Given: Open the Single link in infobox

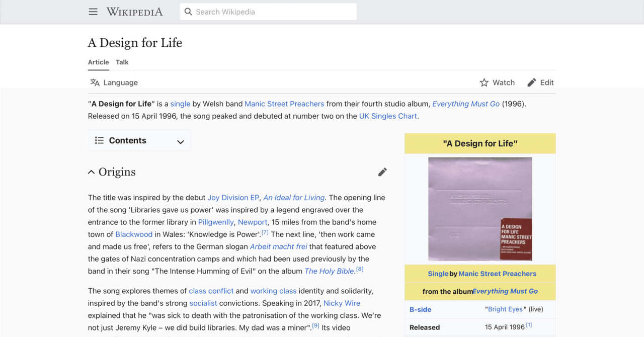Looking at the screenshot, I should [x=438, y=274].
